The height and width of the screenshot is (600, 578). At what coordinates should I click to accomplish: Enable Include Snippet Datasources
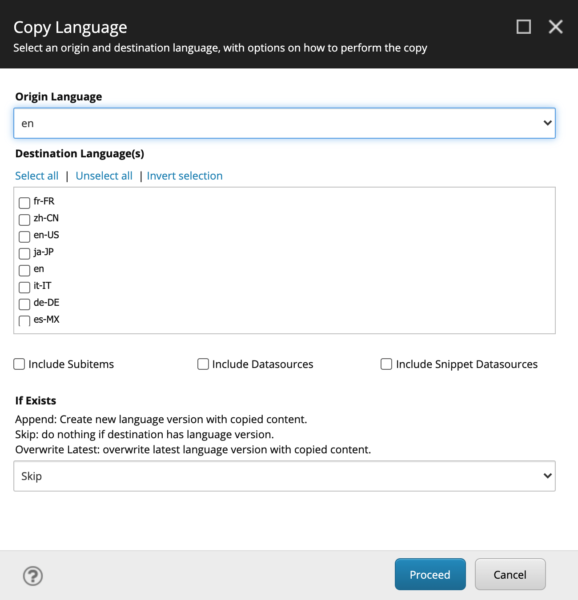[386, 364]
